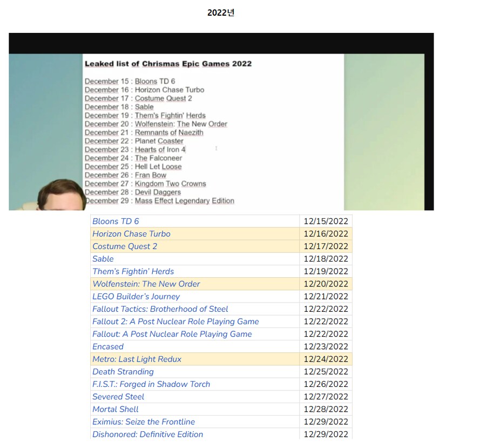Open Them's Fightin' Herds link

click(133, 271)
